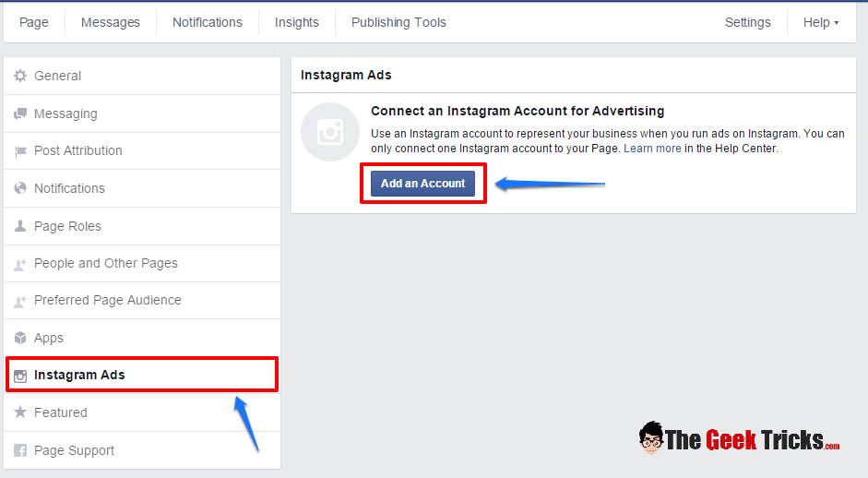
Task: Open Apps settings in sidebar
Action: [x=142, y=338]
